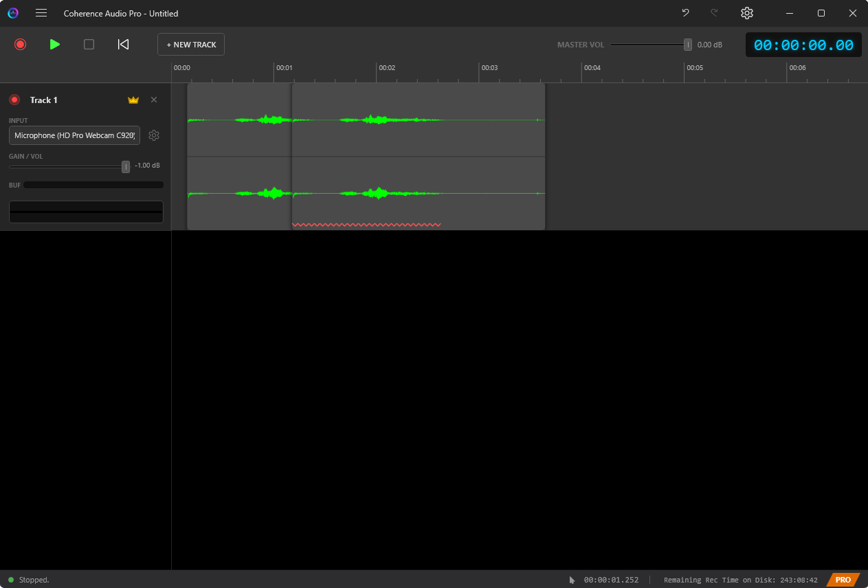Click the app logo icon top left

point(13,13)
